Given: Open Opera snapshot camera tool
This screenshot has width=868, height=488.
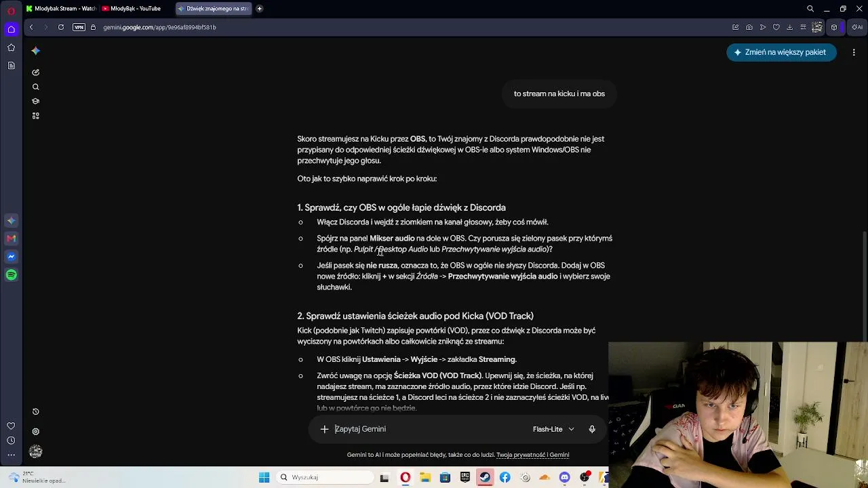Looking at the screenshot, I should coord(749,27).
